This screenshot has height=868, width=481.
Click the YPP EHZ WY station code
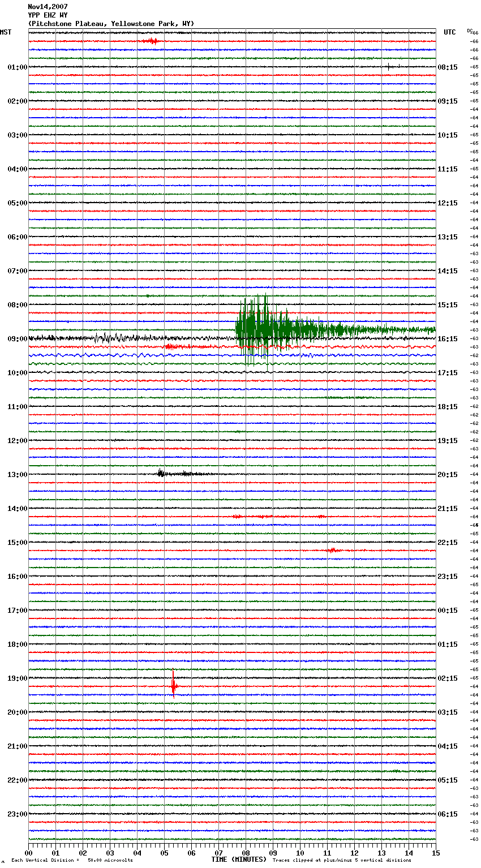[x=48, y=15]
